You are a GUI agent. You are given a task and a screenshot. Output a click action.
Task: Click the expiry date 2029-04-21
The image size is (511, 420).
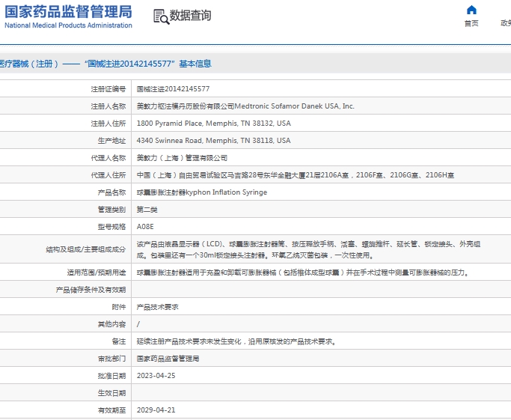156,410
